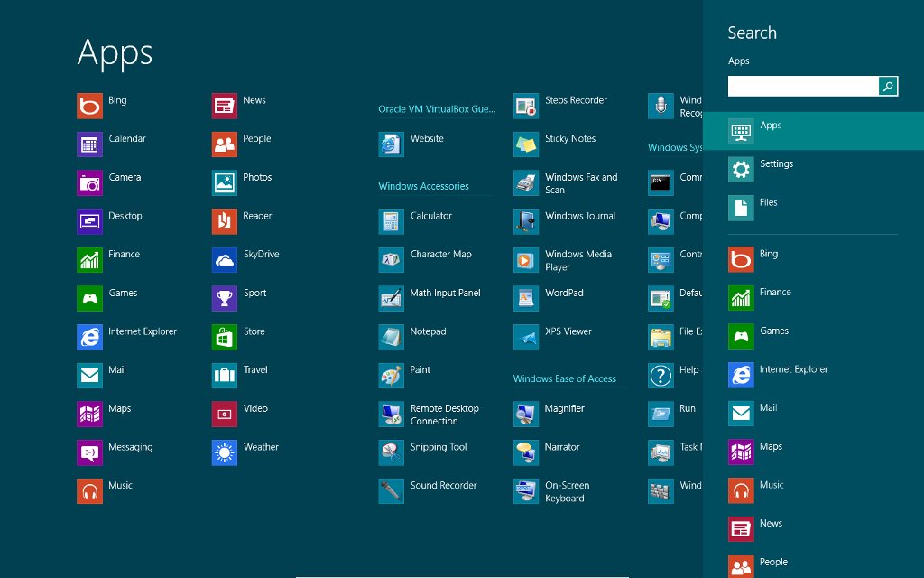The width and height of the screenshot is (924, 578).
Task: Choose Finance in the Search pane list
Action: 813,298
